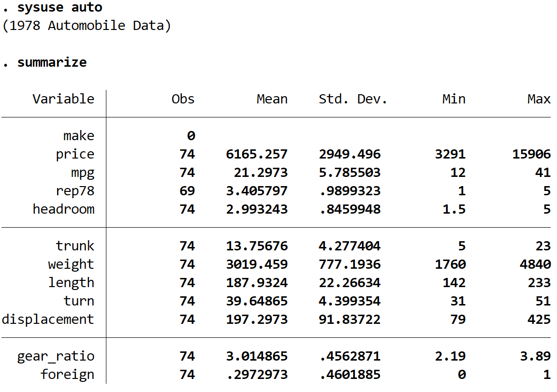The height and width of the screenshot is (392, 557).
Task: Click the Obs column header
Action: click(x=183, y=99)
